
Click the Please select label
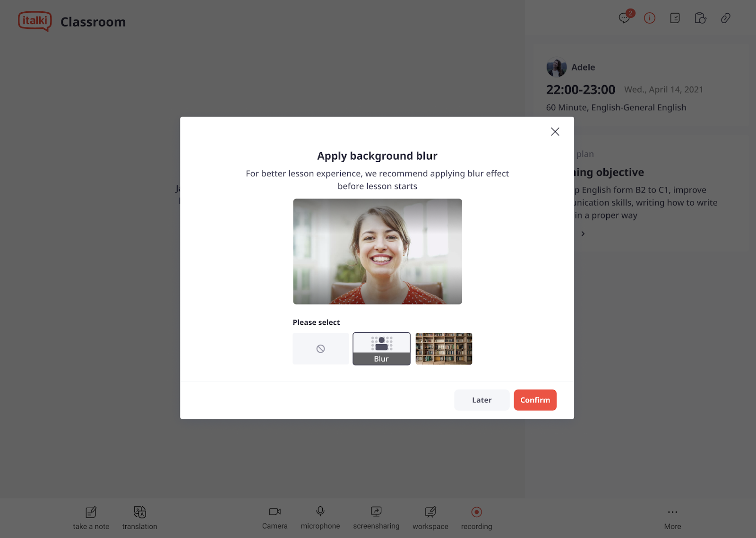pos(316,322)
